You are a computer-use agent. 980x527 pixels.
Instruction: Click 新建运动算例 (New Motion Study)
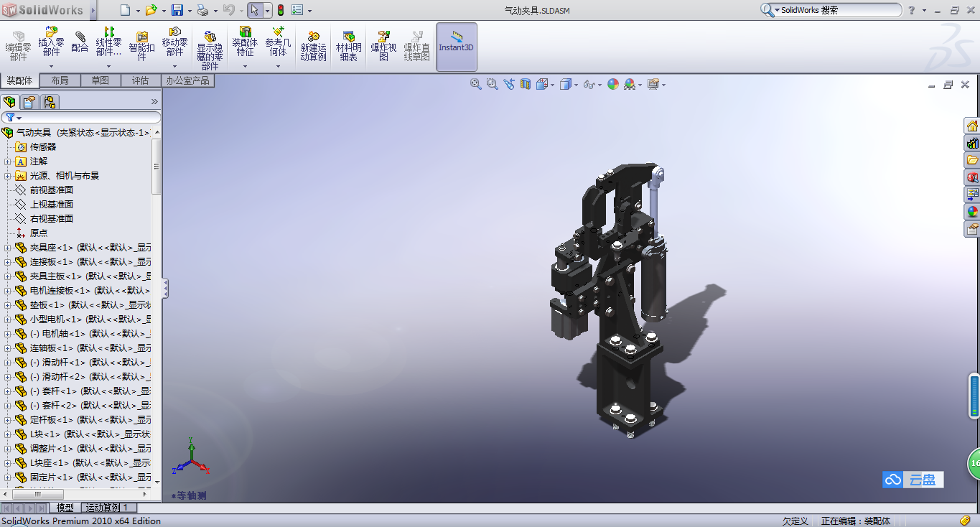click(x=313, y=47)
